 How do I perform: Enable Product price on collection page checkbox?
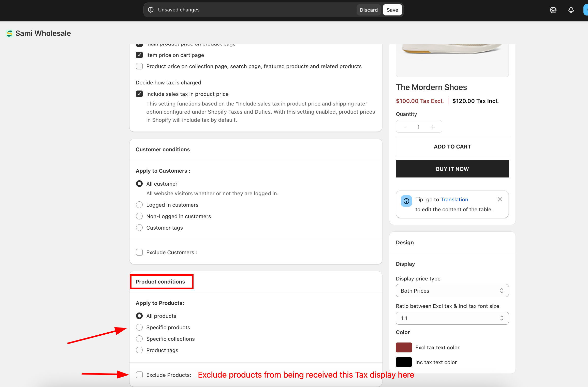pyautogui.click(x=139, y=66)
